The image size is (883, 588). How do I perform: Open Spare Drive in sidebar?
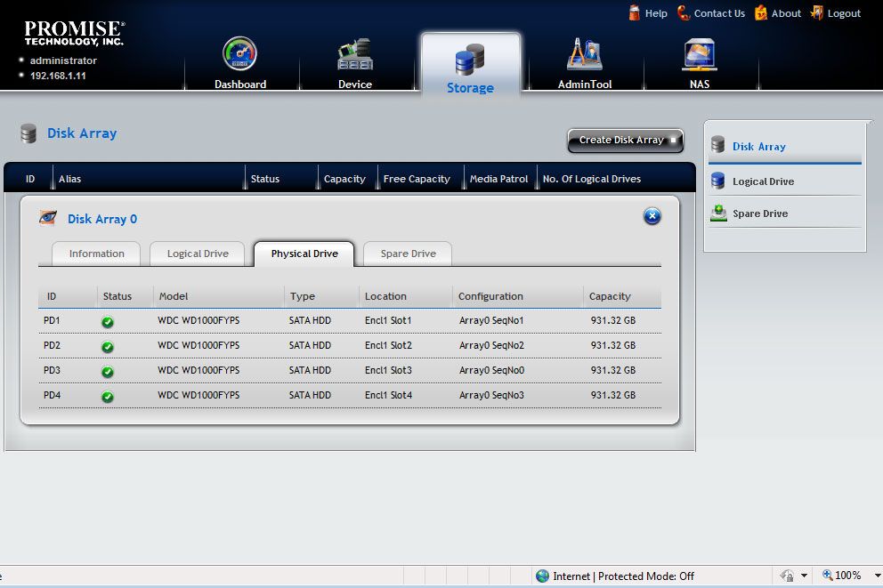click(x=760, y=213)
